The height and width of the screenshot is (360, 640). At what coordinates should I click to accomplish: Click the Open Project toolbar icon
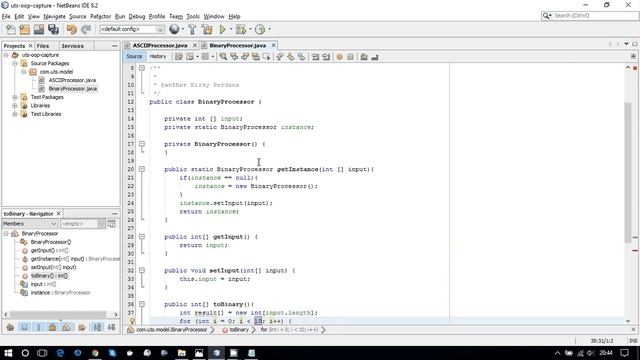[39, 29]
